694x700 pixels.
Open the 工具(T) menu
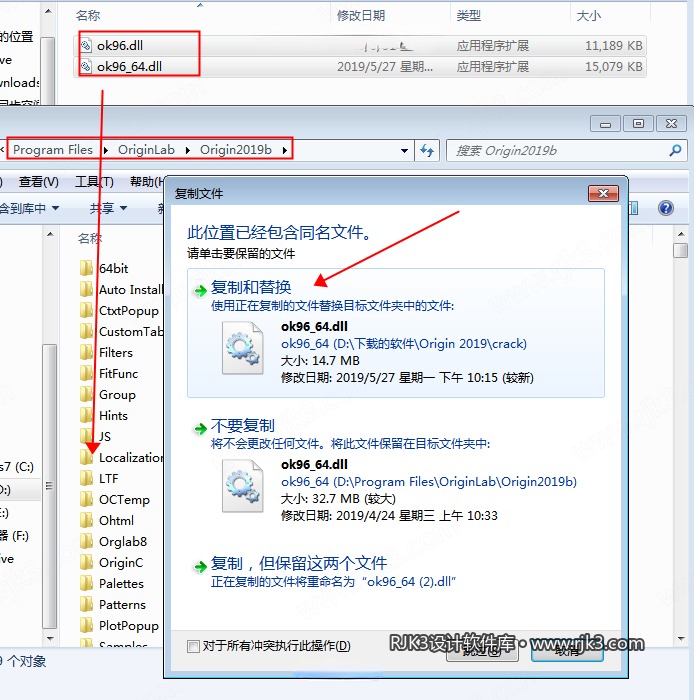pos(94,182)
